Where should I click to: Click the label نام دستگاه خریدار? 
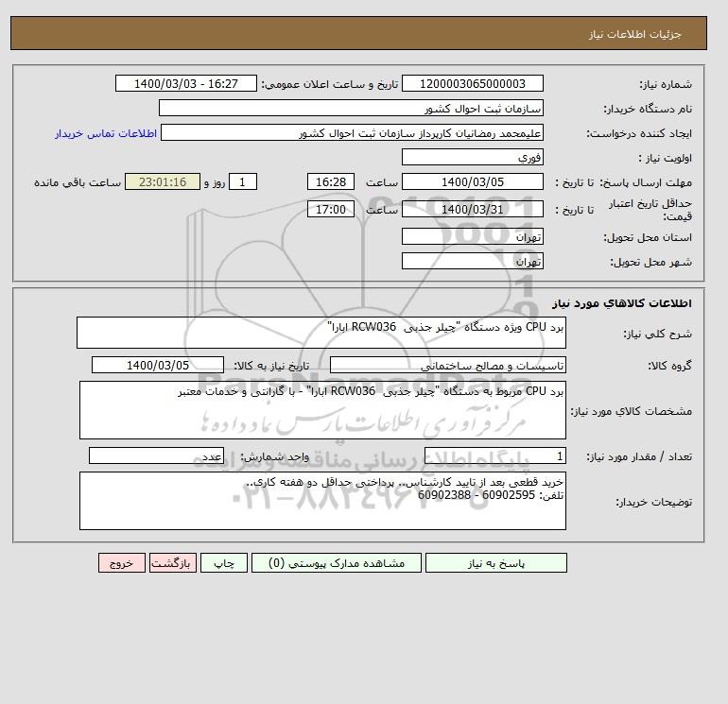point(648,109)
